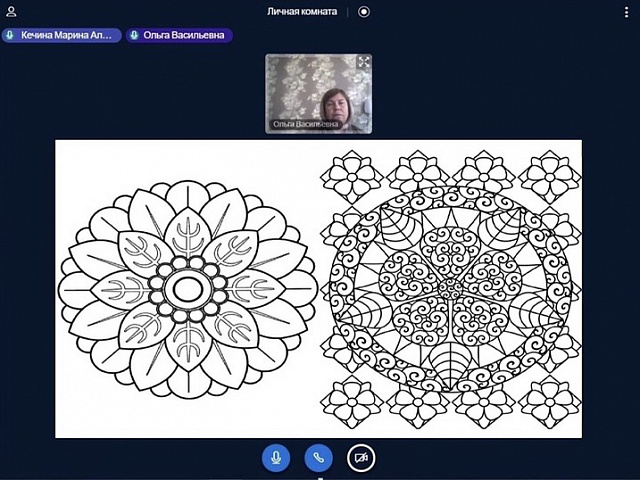Click the microphone icon in Кечина Марина chip
The image size is (640, 480).
10,36
